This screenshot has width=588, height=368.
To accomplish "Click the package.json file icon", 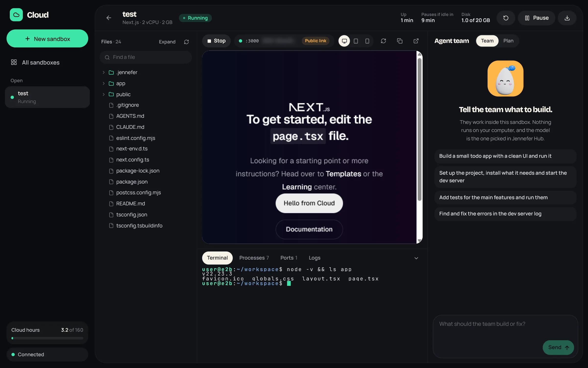I will [x=111, y=182].
